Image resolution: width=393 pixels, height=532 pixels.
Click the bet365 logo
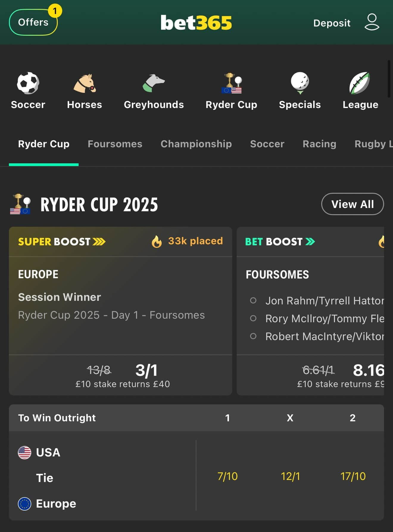[196, 23]
